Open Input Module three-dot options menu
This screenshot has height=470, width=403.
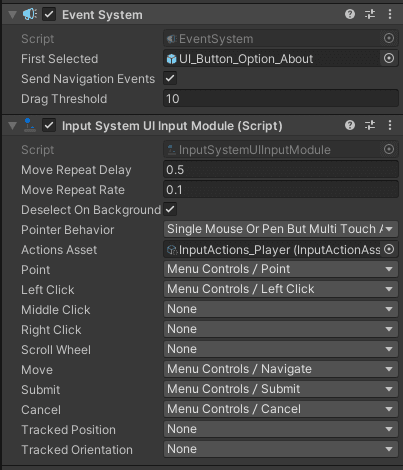coord(390,125)
